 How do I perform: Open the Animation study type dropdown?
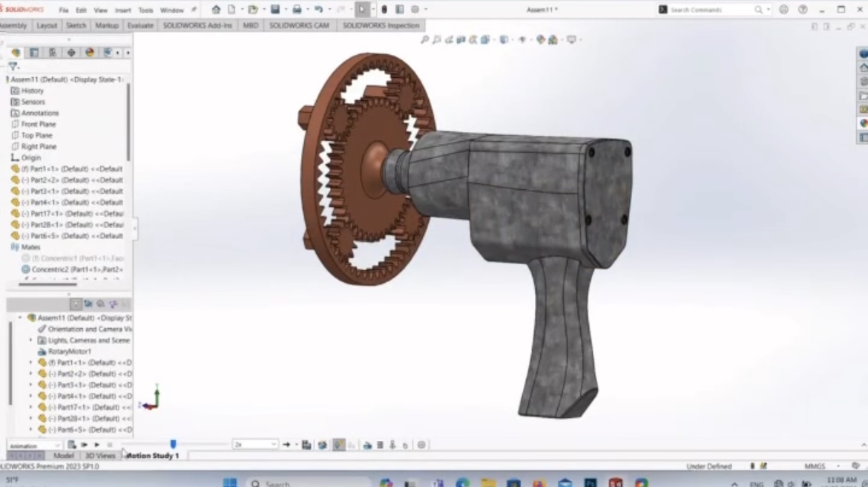(x=35, y=445)
